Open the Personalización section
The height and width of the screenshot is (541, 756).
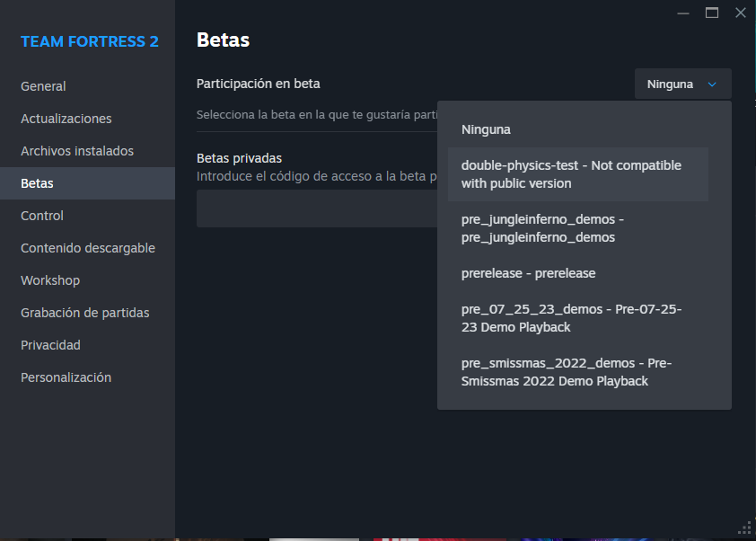tap(66, 377)
